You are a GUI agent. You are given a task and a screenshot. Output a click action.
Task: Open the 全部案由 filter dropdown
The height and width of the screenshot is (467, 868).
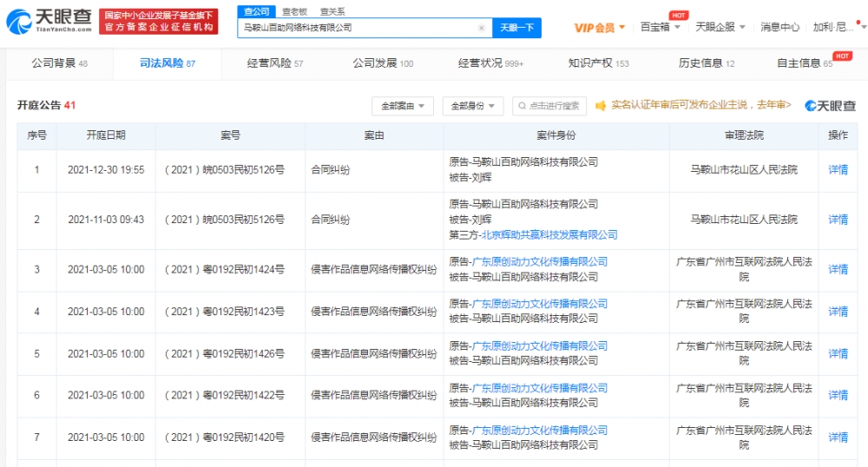[403, 106]
